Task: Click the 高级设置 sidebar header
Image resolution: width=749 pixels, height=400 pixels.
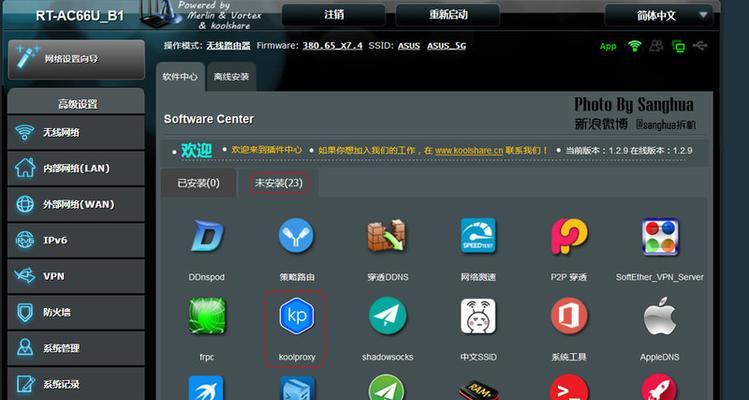Action: 76,103
